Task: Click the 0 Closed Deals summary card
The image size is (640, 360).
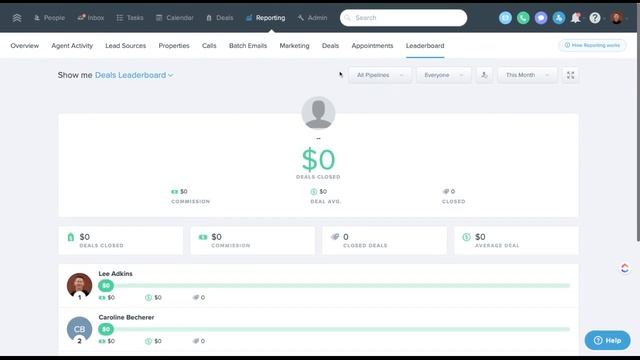Action: tap(384, 240)
